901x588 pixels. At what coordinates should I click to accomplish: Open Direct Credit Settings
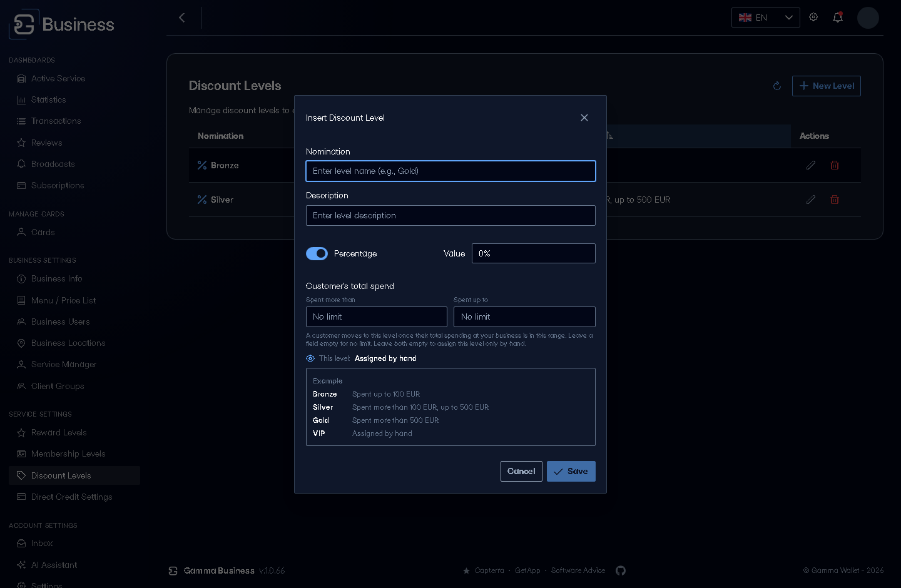tap(74, 497)
